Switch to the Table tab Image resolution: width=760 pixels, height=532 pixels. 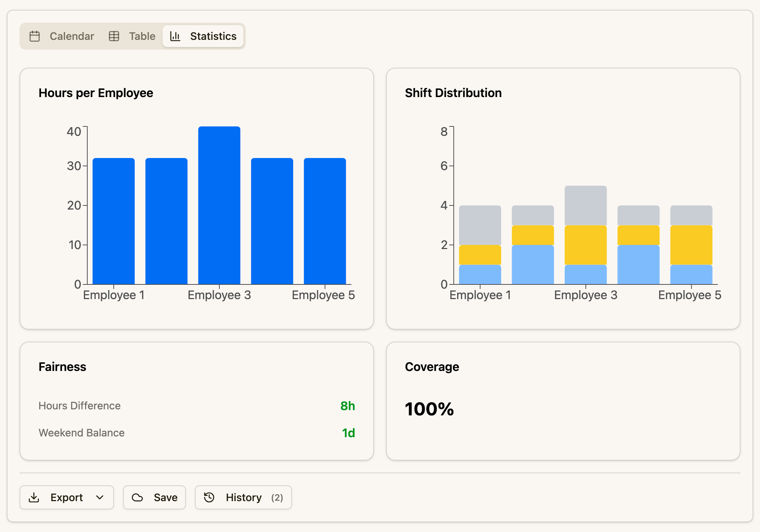142,36
